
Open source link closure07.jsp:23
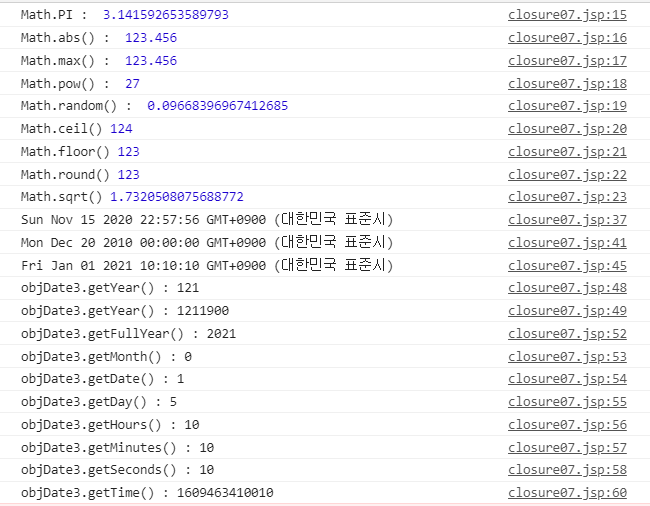coord(567,197)
